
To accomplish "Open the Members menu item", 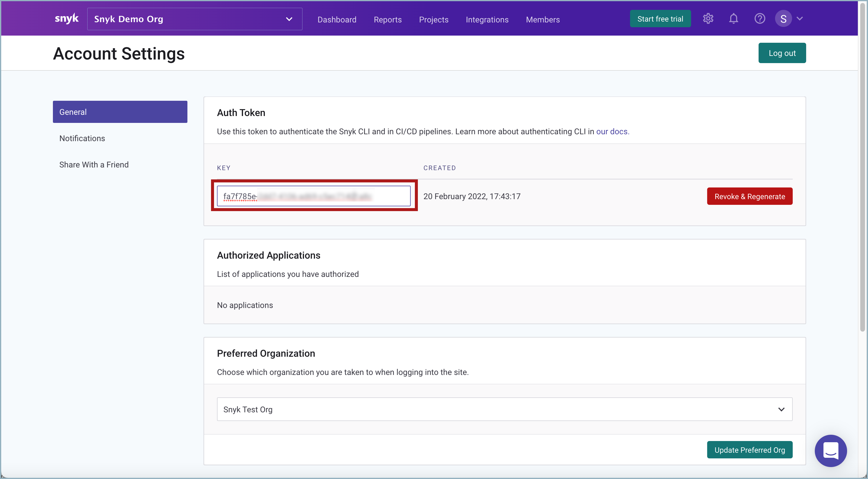I will click(x=542, y=19).
